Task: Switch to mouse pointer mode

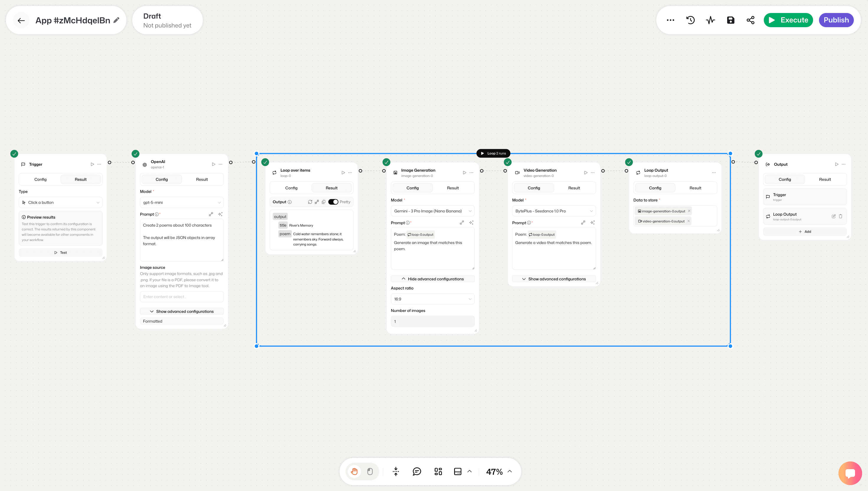Action: pyautogui.click(x=370, y=472)
